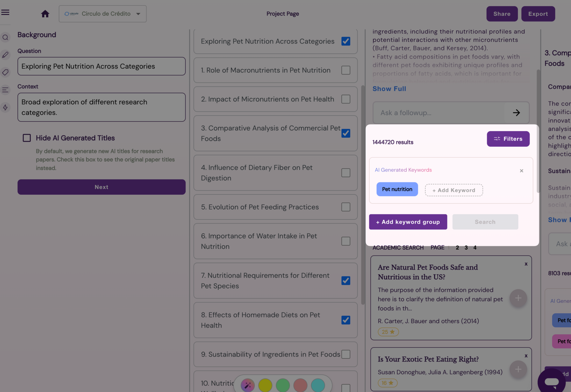The height and width of the screenshot is (392, 571).
Task: Open the search magnifier sidebar icon
Action: click(5, 37)
